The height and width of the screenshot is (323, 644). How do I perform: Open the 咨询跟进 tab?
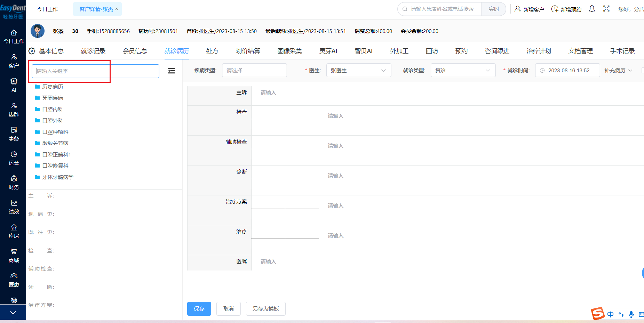497,51
